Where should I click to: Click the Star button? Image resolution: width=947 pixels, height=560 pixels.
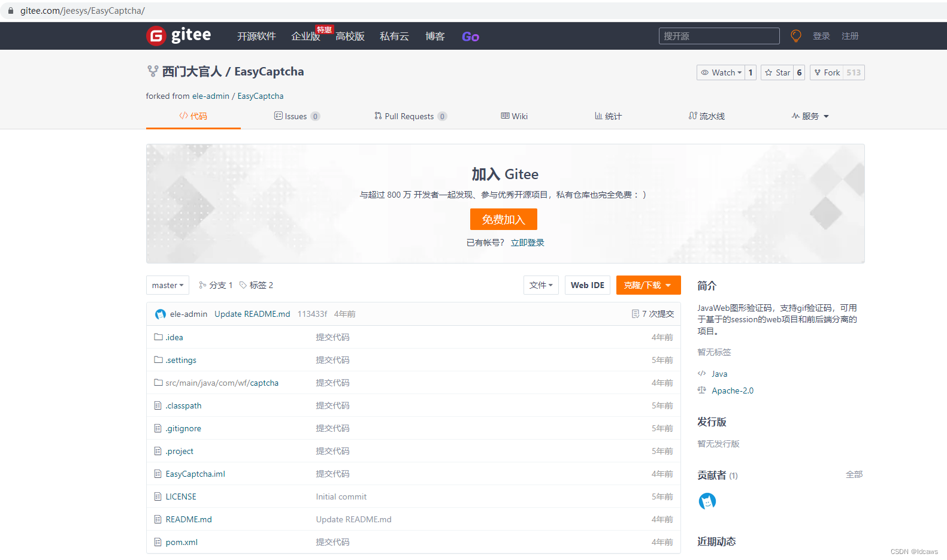pyautogui.click(x=777, y=72)
